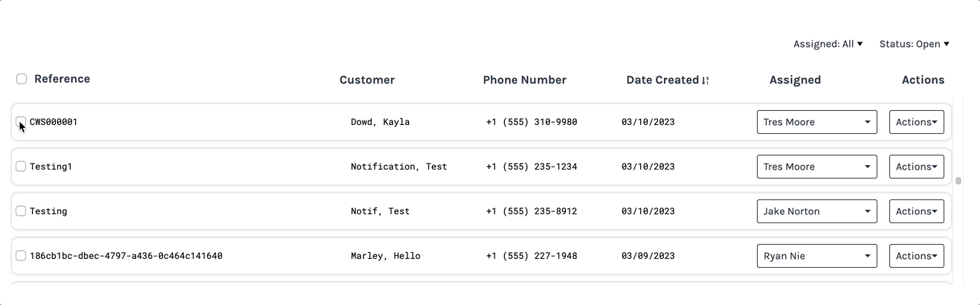Sort by Date Created column header

click(662, 80)
